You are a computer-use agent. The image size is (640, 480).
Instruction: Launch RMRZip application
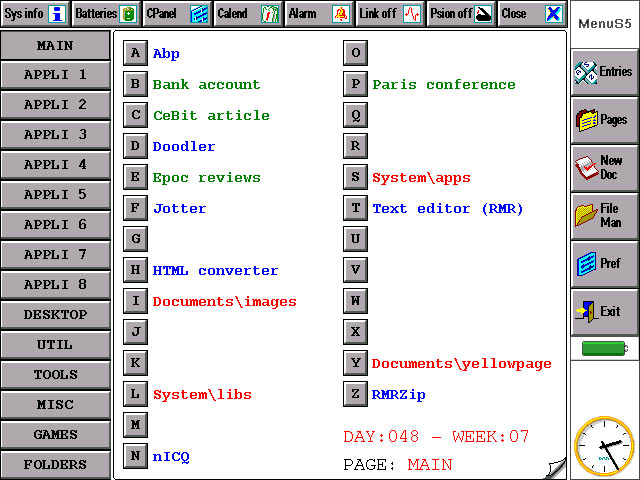pos(398,395)
